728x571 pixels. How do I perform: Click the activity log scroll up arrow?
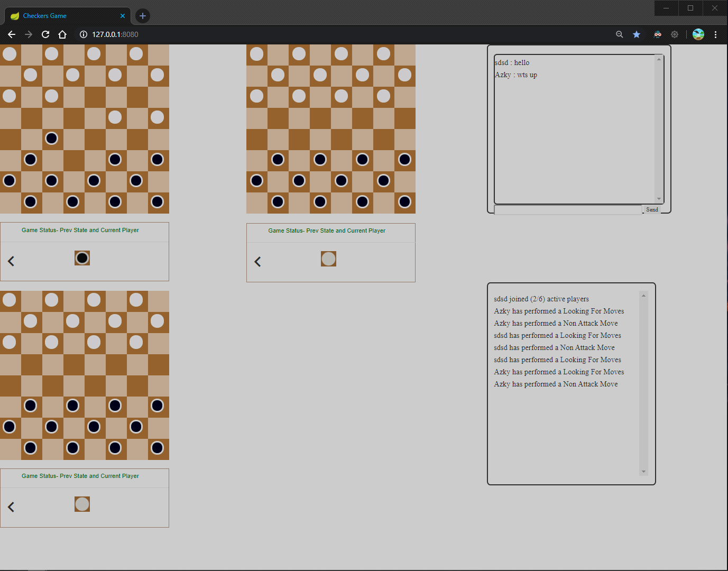[x=643, y=296]
